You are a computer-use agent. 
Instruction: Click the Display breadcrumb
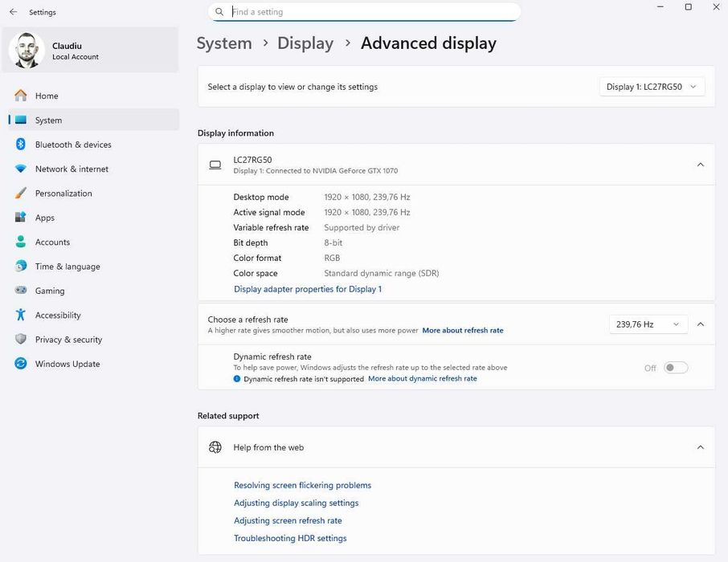pyautogui.click(x=305, y=43)
